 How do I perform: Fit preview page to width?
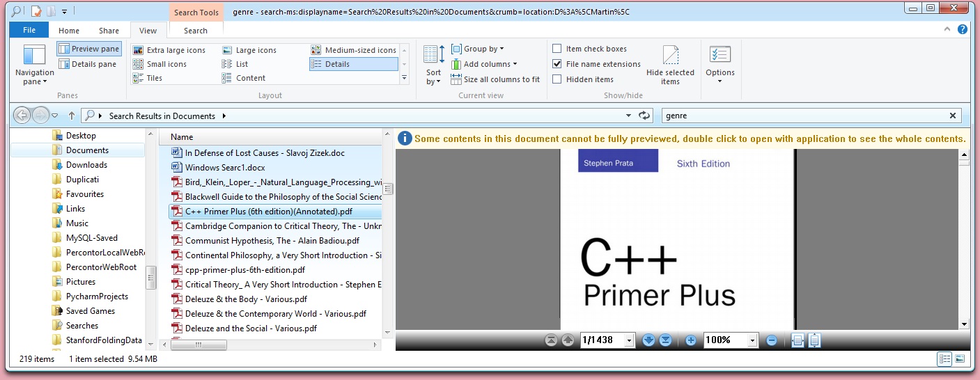798,340
